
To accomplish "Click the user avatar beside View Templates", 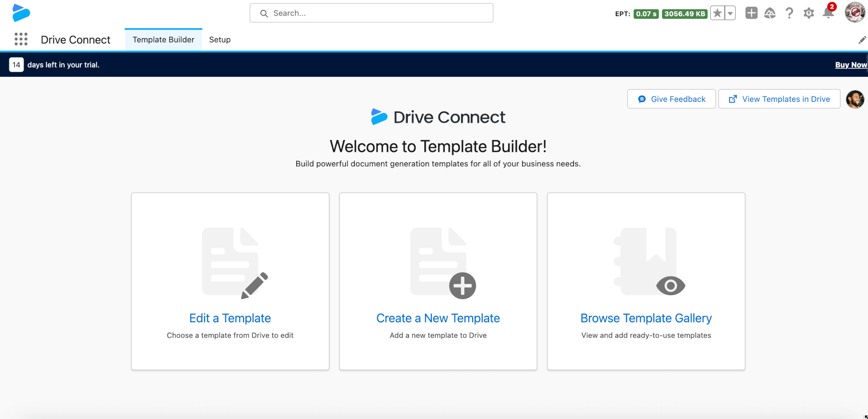I will coord(855,99).
